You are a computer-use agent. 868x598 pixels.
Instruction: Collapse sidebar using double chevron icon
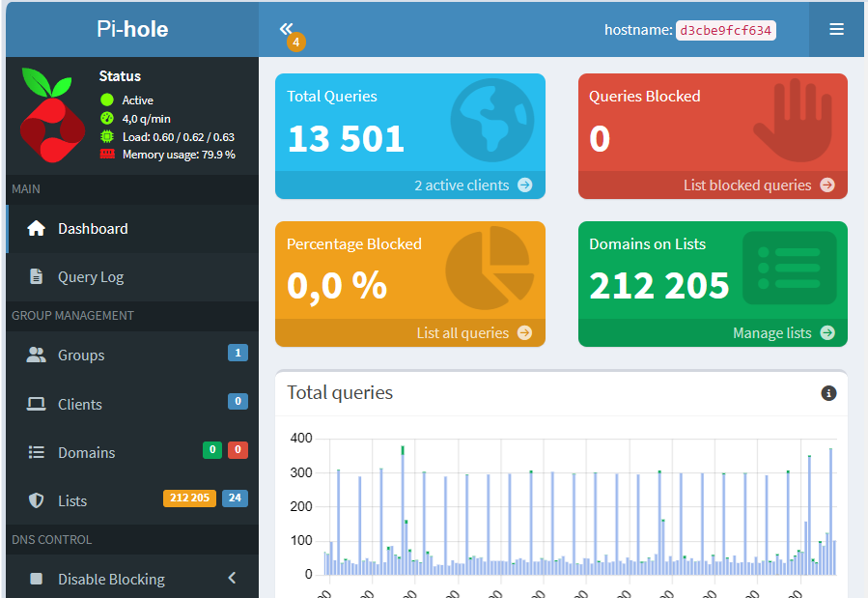pyautogui.click(x=286, y=29)
